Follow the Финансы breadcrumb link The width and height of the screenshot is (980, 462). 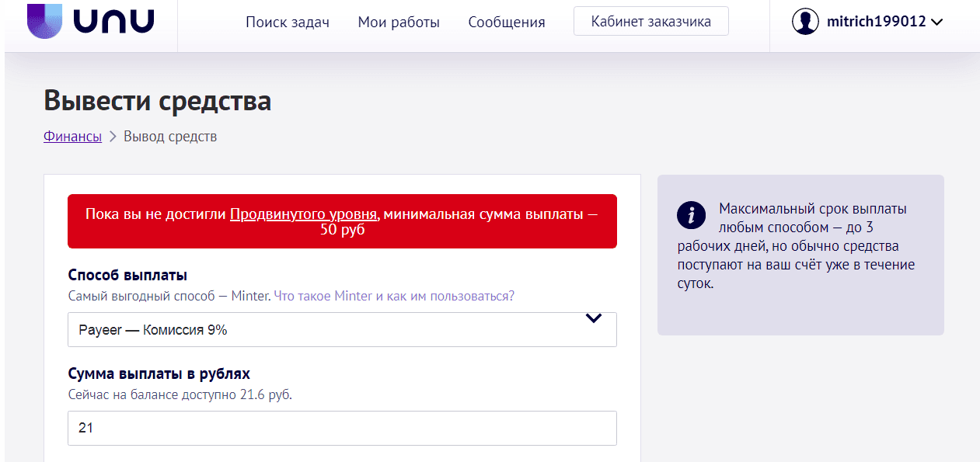click(x=72, y=137)
